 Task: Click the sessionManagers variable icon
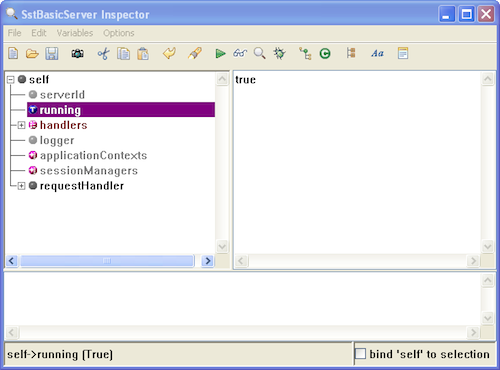(x=33, y=171)
